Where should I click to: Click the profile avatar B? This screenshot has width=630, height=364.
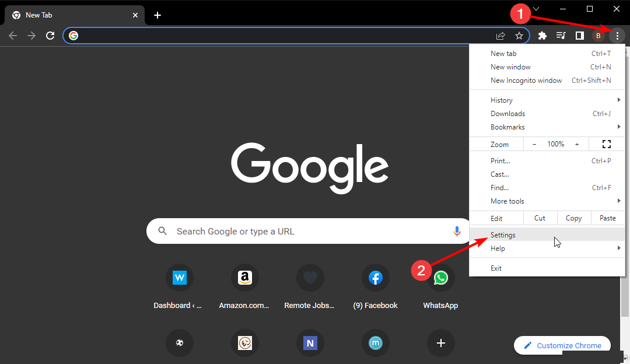coord(598,36)
